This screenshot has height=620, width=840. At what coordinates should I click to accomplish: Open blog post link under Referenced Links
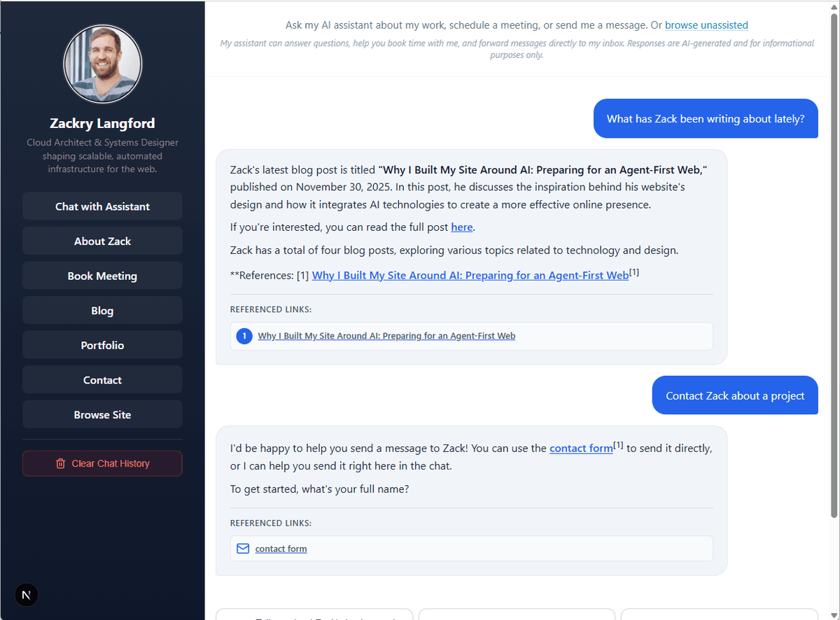click(x=386, y=336)
